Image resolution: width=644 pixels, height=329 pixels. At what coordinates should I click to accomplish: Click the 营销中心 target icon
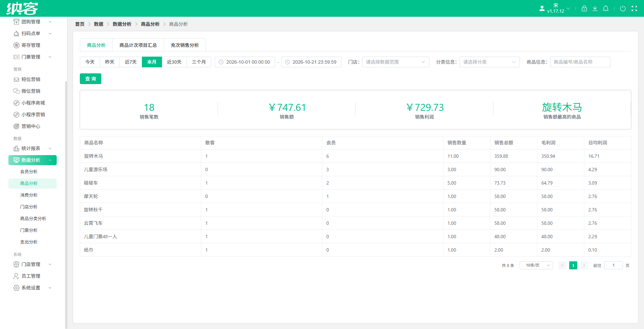tap(16, 126)
